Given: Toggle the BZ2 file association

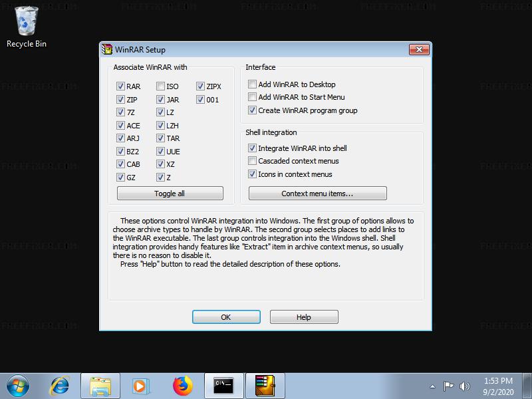Looking at the screenshot, I should tap(120, 152).
